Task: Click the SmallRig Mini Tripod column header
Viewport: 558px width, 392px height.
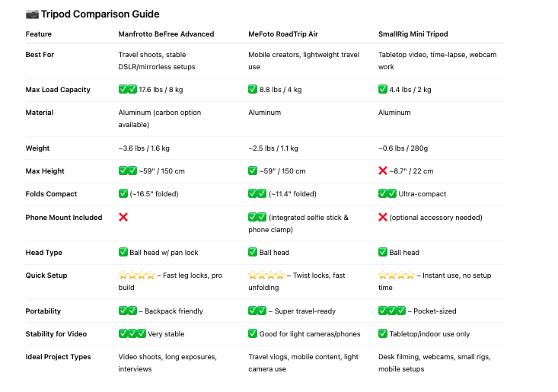Action: [413, 34]
